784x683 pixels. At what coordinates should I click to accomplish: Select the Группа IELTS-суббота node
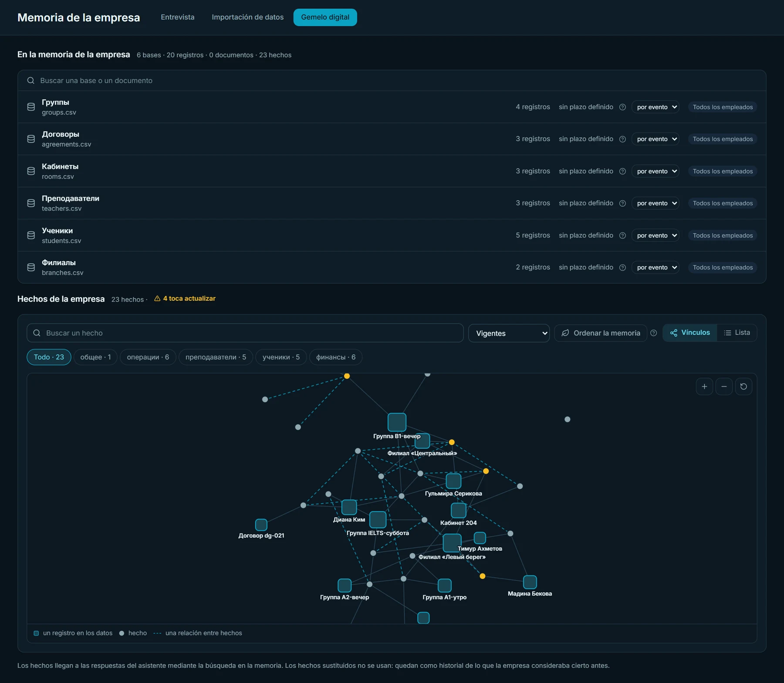[378, 520]
